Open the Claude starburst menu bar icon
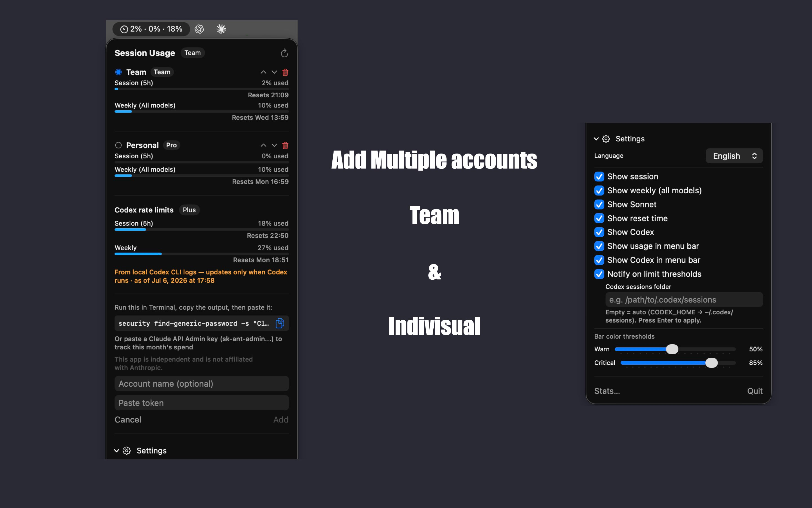The image size is (812, 508). [x=221, y=29]
